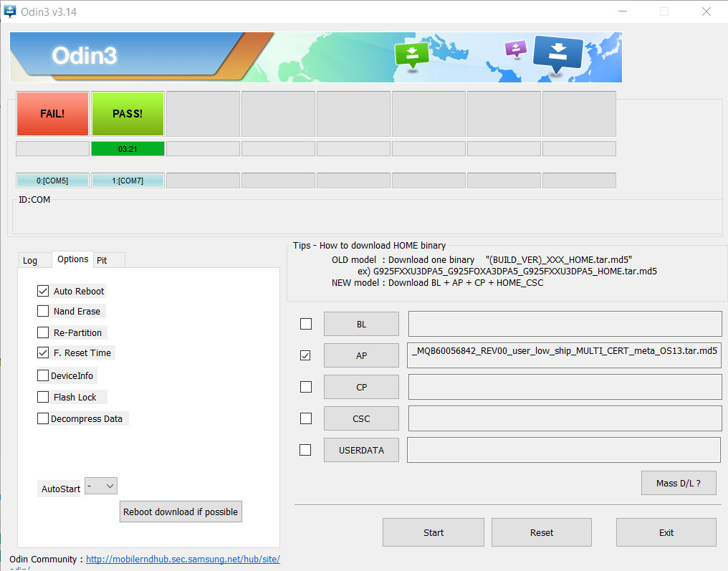This screenshot has height=571, width=728.
Task: Toggle the Re-Partition checkbox
Action: pos(43,332)
